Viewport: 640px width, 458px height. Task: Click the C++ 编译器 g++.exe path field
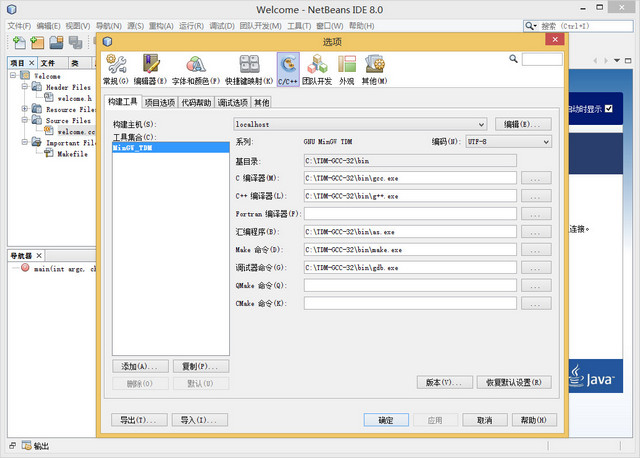(410, 196)
